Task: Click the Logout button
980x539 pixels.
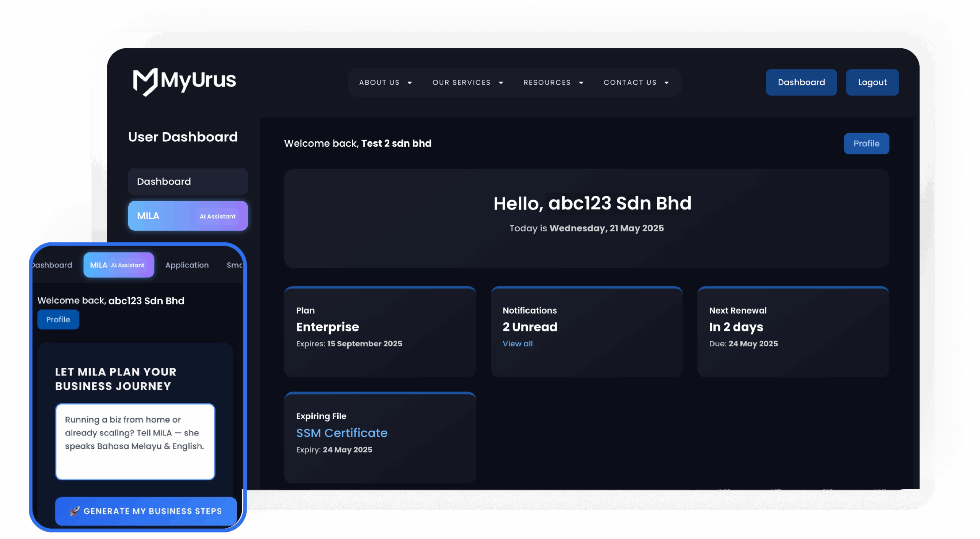Action: 872,82
